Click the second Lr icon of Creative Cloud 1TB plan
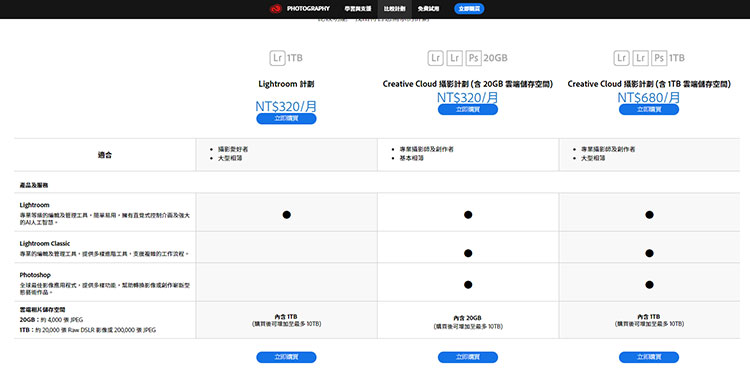Image resolution: width=750 pixels, height=387 pixels. (640, 58)
